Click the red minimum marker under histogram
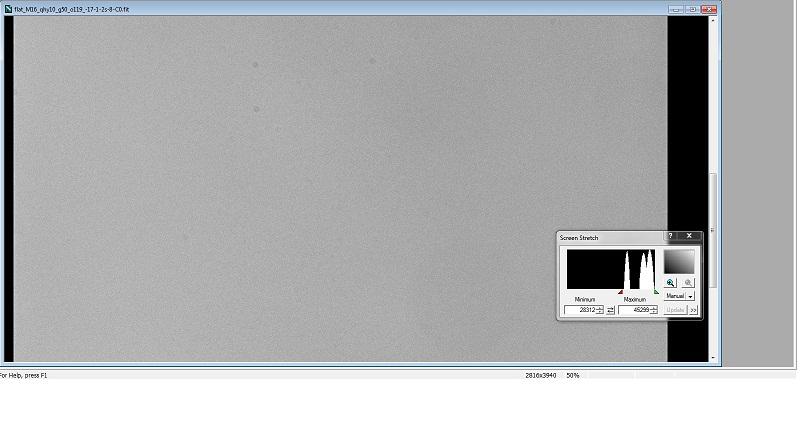Viewport: 800px width, 430px height. [x=621, y=292]
